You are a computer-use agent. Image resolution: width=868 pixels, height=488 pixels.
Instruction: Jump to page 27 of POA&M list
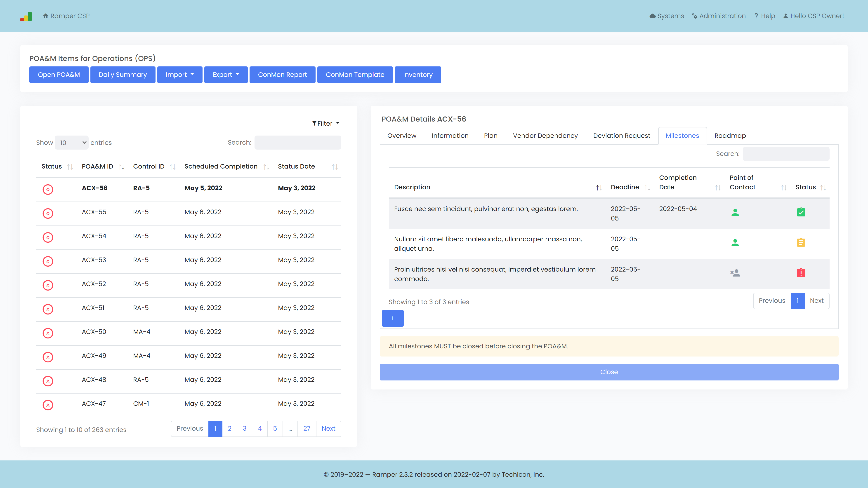pyautogui.click(x=307, y=428)
